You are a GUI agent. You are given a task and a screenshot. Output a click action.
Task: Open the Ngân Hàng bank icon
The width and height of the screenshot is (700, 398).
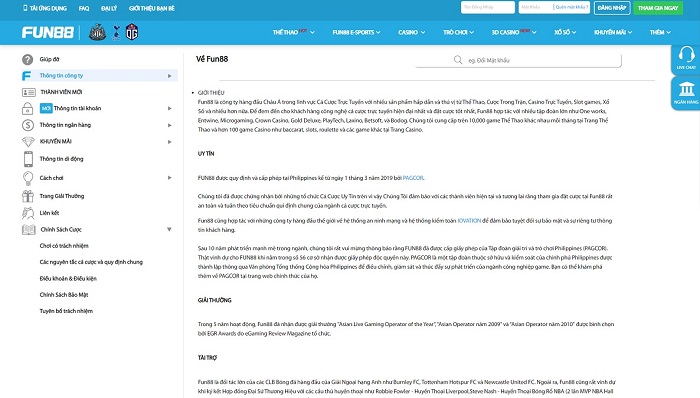click(x=686, y=89)
